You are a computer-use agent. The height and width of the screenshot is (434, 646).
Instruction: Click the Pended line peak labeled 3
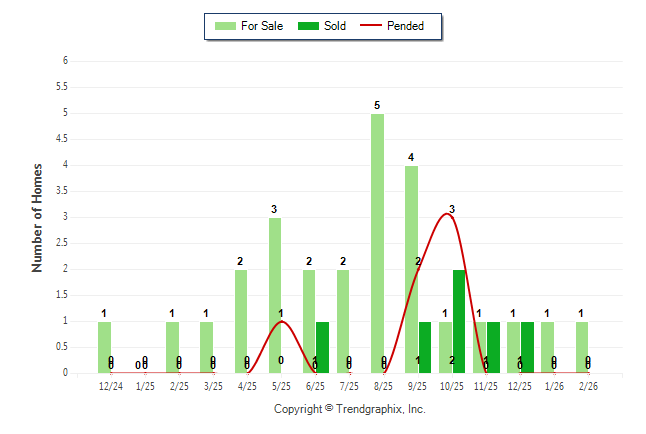(x=447, y=215)
